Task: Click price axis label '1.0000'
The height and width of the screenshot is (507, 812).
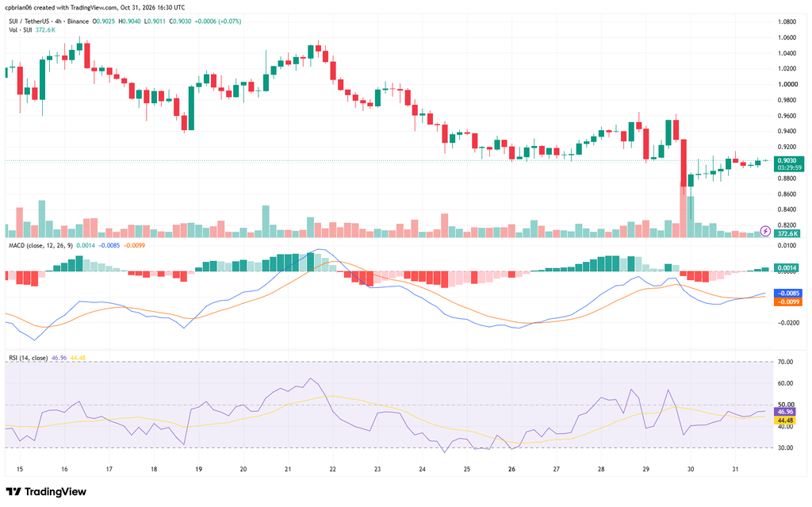Action: pyautogui.click(x=787, y=84)
